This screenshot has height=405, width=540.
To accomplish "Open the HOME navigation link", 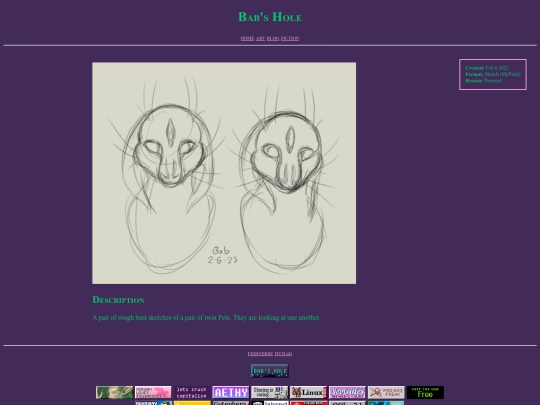I will tap(247, 38).
